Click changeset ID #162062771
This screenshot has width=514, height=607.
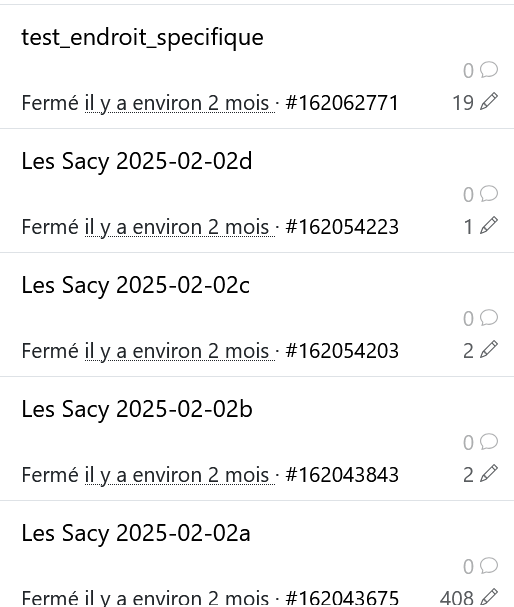(342, 103)
